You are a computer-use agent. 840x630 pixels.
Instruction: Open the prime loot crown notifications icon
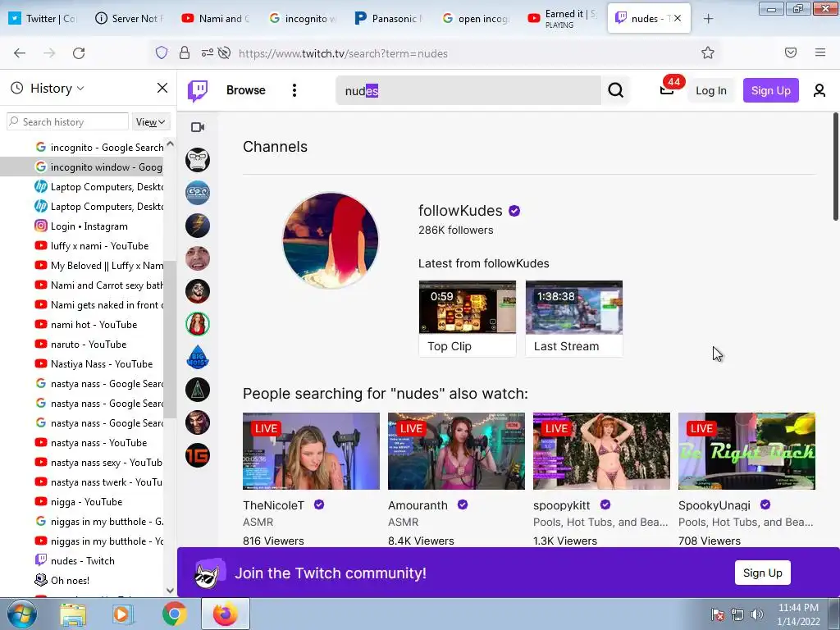[666, 90]
